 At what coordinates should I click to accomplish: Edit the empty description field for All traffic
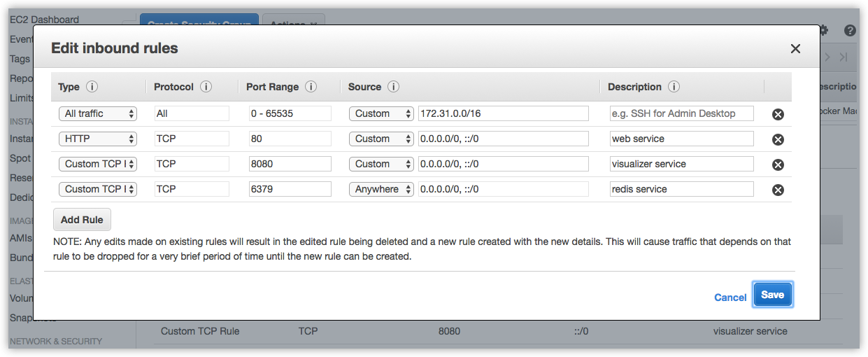click(x=681, y=113)
